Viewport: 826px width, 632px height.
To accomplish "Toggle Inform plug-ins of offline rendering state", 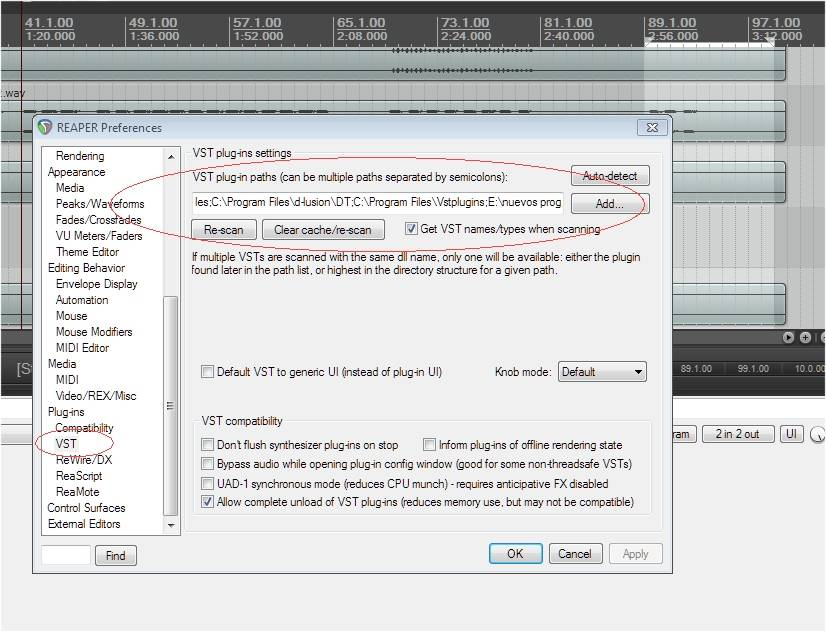I will [x=429, y=445].
